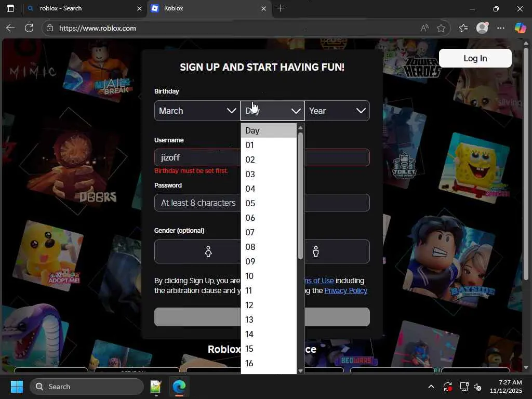The image size is (532, 399).
Task: Open the Privacy Policy link
Action: [x=345, y=290]
